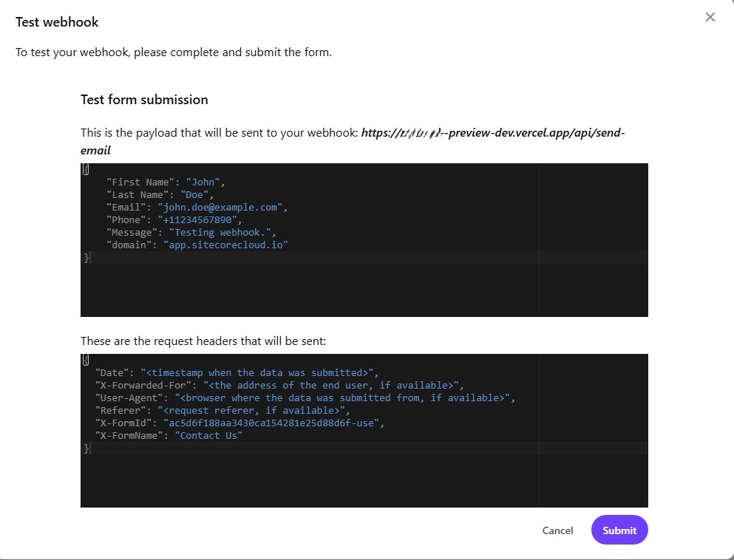Image resolution: width=734 pixels, height=560 pixels.
Task: Click the "Message" key in payload
Action: (x=132, y=233)
